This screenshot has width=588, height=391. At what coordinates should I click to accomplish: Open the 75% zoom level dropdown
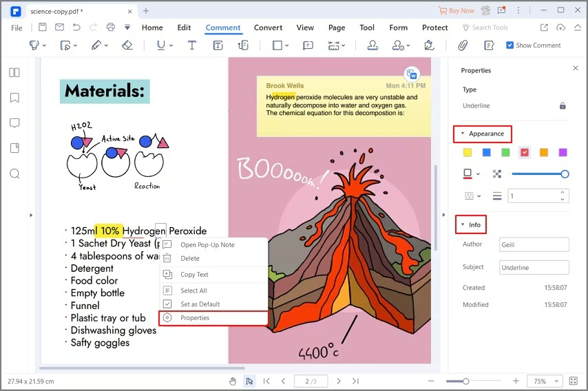coord(545,381)
